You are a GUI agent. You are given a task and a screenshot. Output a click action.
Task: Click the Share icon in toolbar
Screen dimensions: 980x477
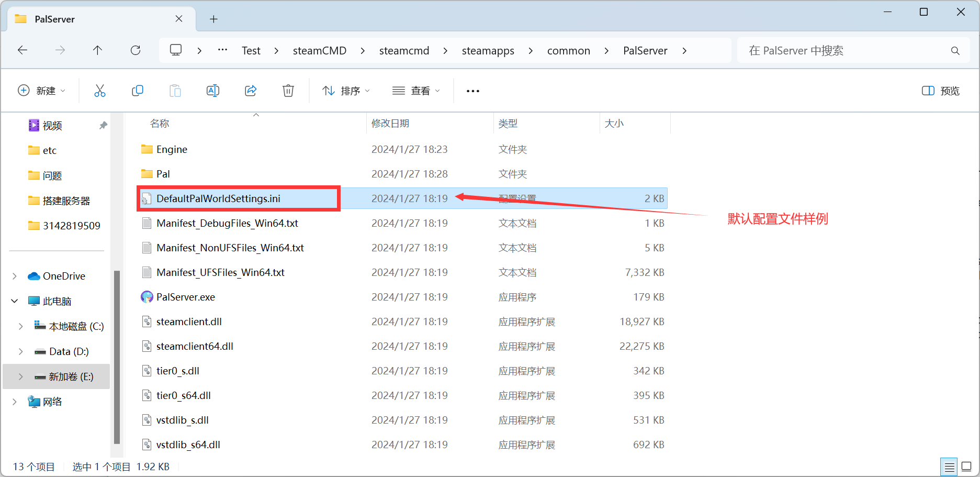(x=251, y=91)
